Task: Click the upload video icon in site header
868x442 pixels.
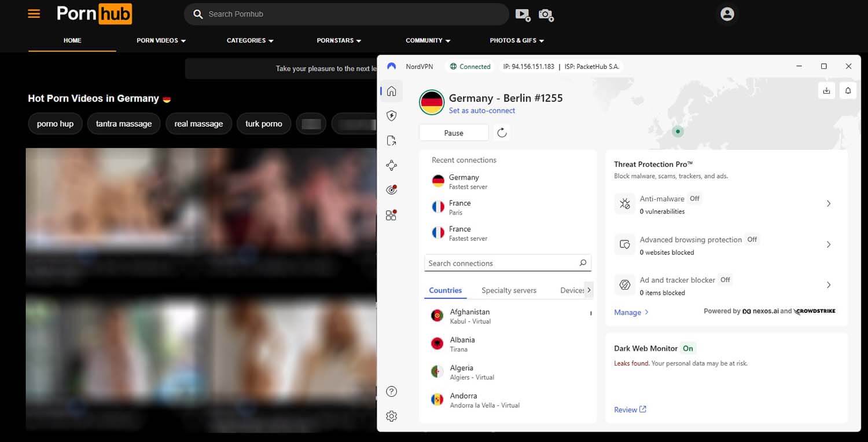Action: click(x=523, y=14)
